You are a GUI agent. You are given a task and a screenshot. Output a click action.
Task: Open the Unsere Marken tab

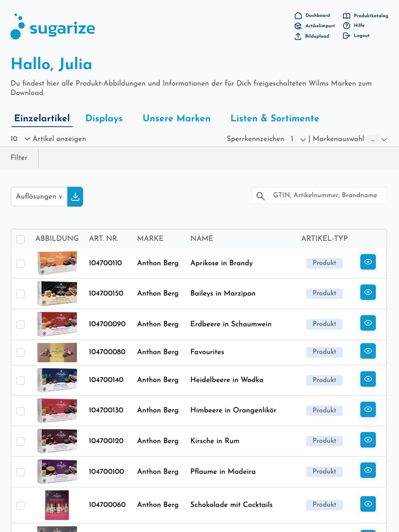pyautogui.click(x=177, y=118)
